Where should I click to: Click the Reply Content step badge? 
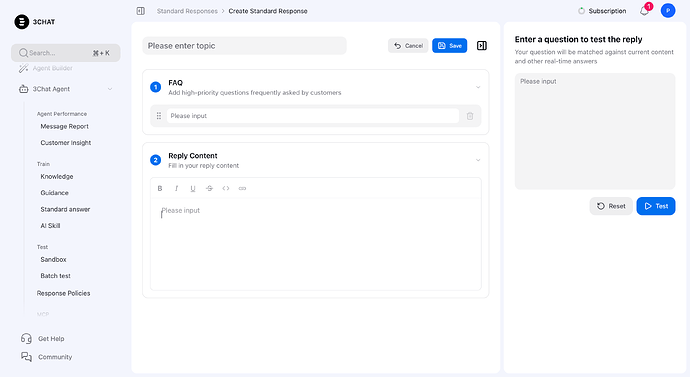[155, 160]
